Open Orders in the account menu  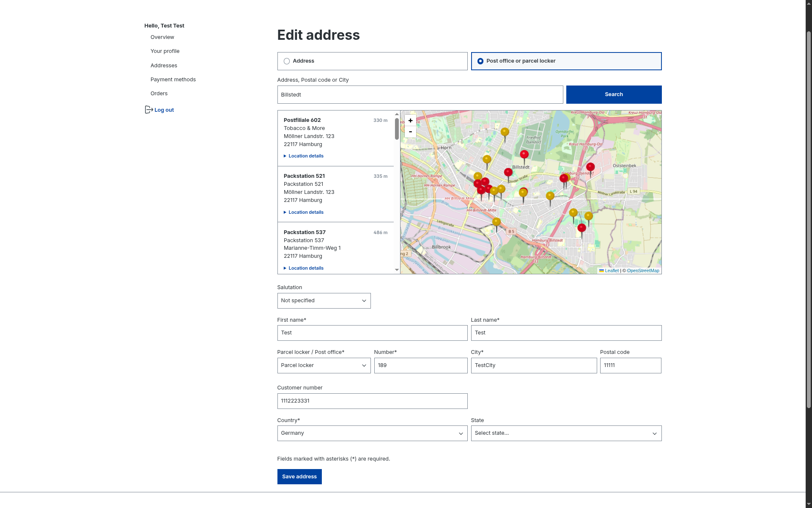click(159, 94)
